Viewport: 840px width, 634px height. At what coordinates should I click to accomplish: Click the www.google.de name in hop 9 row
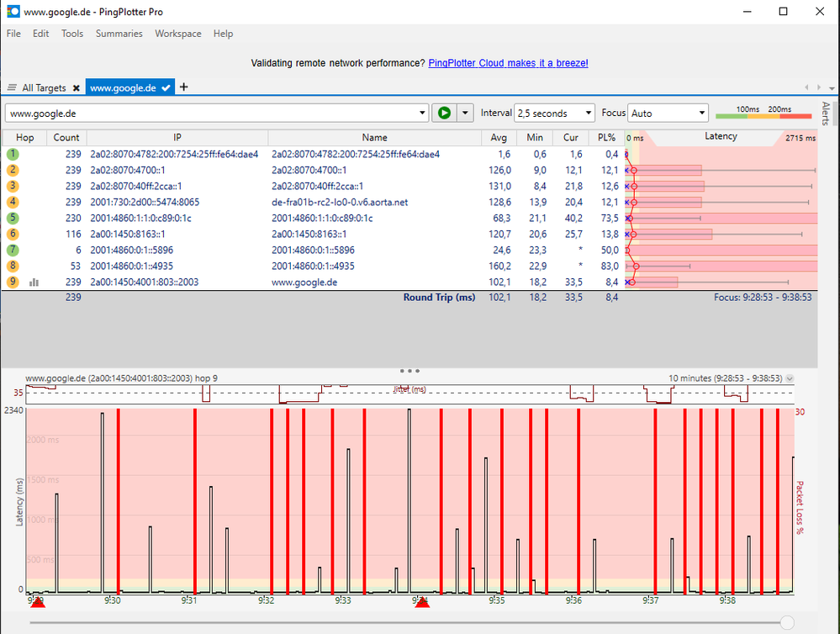click(x=304, y=282)
